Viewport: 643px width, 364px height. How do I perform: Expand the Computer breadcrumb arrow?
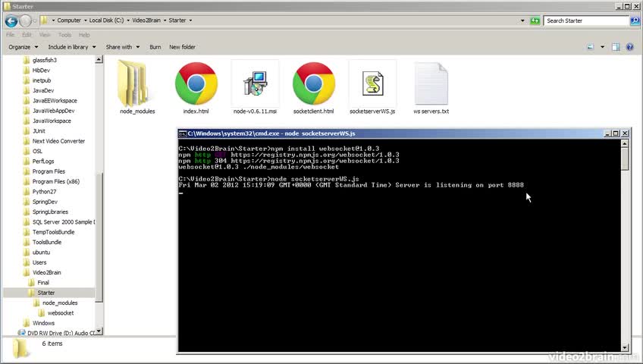click(85, 20)
